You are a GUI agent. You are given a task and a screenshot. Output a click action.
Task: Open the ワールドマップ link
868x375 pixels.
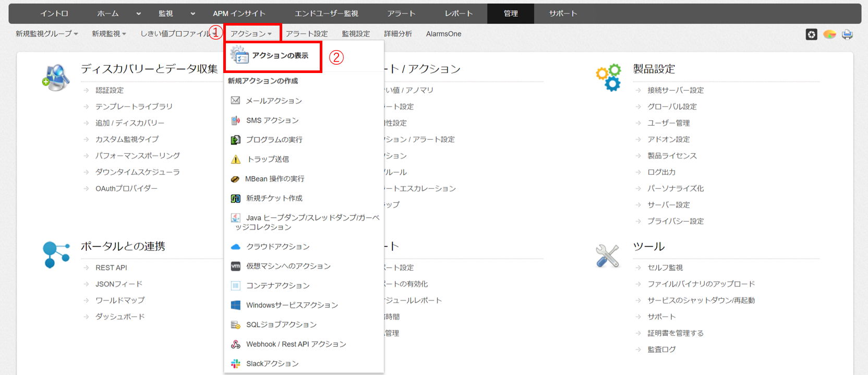tap(120, 300)
